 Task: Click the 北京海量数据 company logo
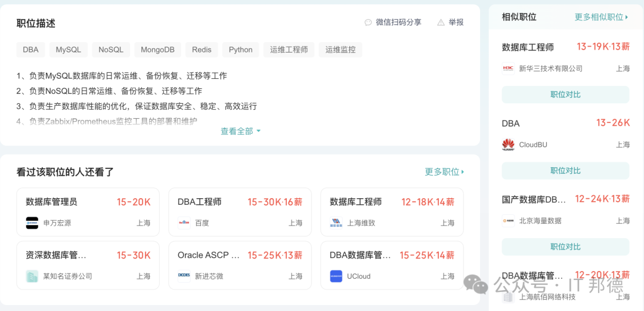pyautogui.click(x=508, y=220)
